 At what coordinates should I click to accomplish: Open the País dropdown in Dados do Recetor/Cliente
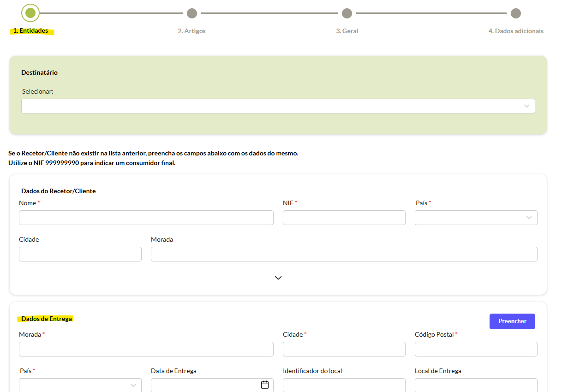click(x=476, y=218)
